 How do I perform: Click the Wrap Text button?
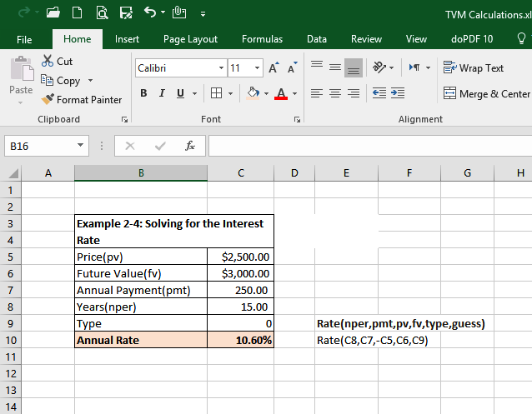click(474, 67)
